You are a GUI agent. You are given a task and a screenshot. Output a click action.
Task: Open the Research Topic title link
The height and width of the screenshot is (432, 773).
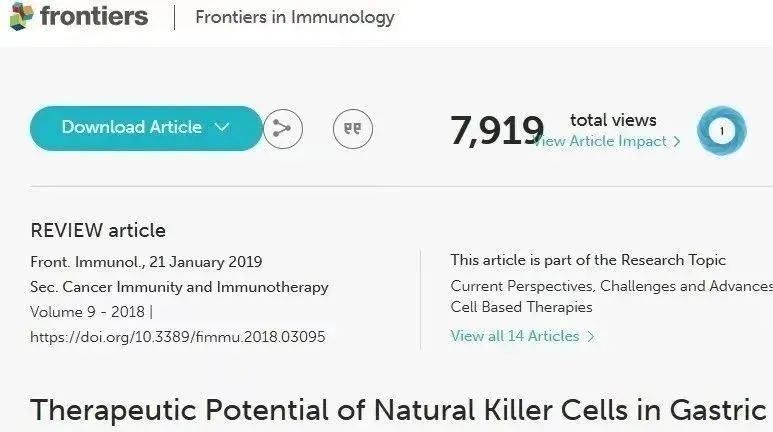coord(611,296)
